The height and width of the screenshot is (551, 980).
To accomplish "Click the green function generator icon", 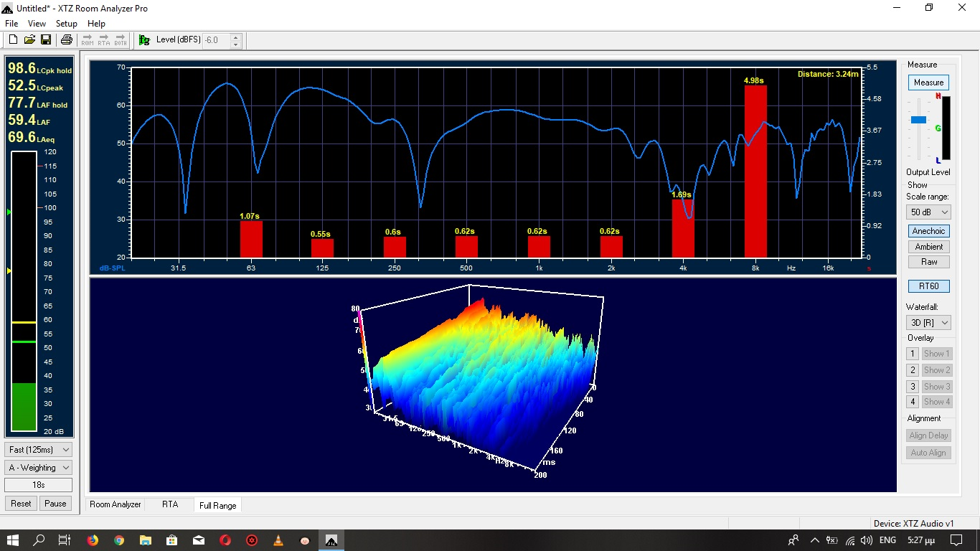I will [144, 40].
